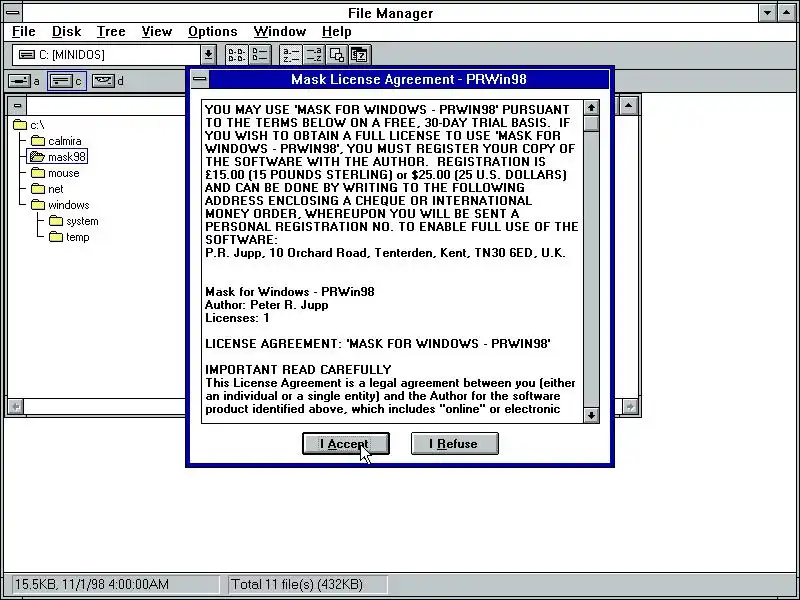This screenshot has width=800, height=600.
Task: Open the Window menu
Action: click(x=280, y=32)
